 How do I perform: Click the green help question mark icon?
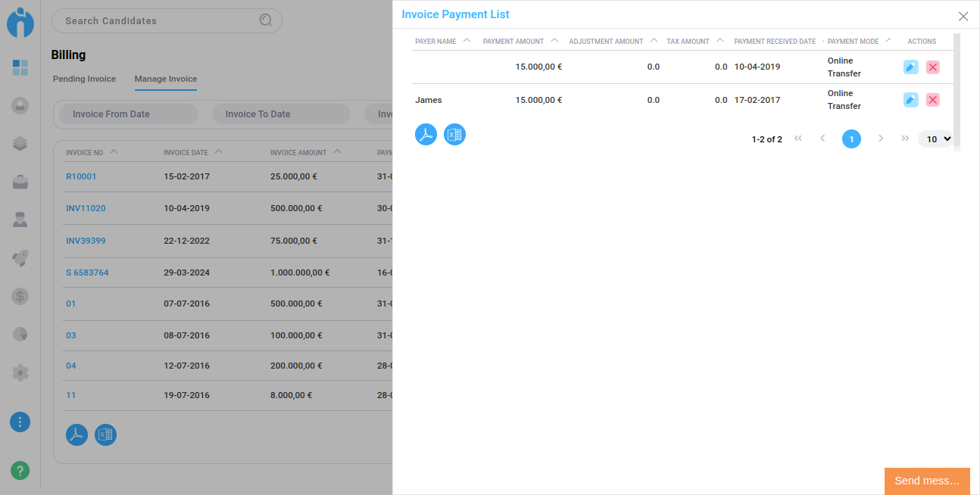20,470
